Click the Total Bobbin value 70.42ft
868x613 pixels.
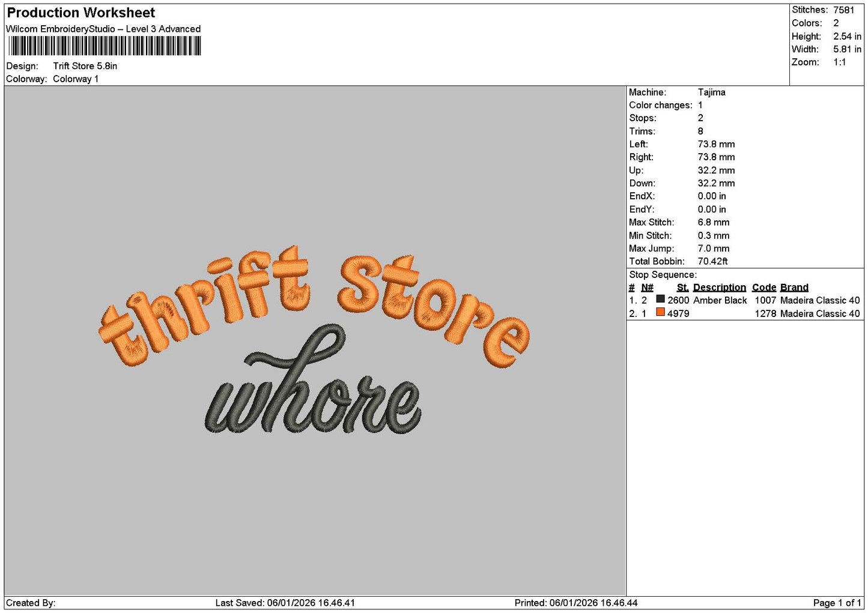tap(712, 261)
